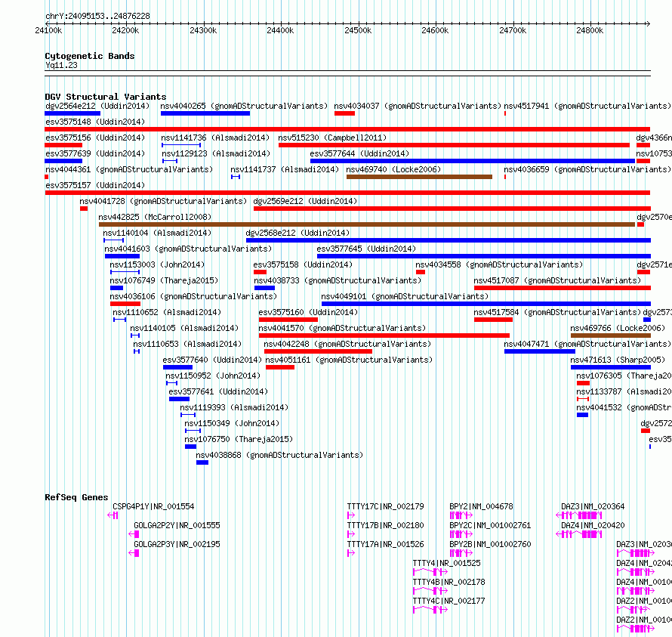Open GOLGA2P3Y|NR_002195 gene glyph
This screenshot has height=637, width=672.
134,553
